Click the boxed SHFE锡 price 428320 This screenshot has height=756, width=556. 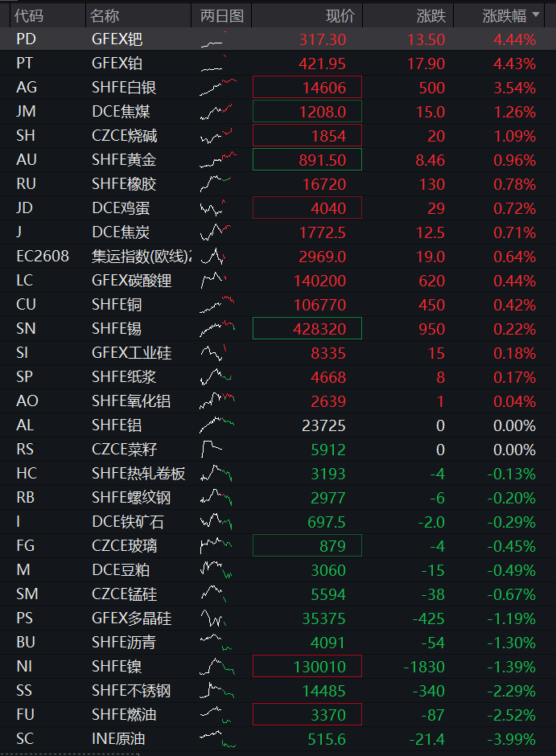[307, 328]
